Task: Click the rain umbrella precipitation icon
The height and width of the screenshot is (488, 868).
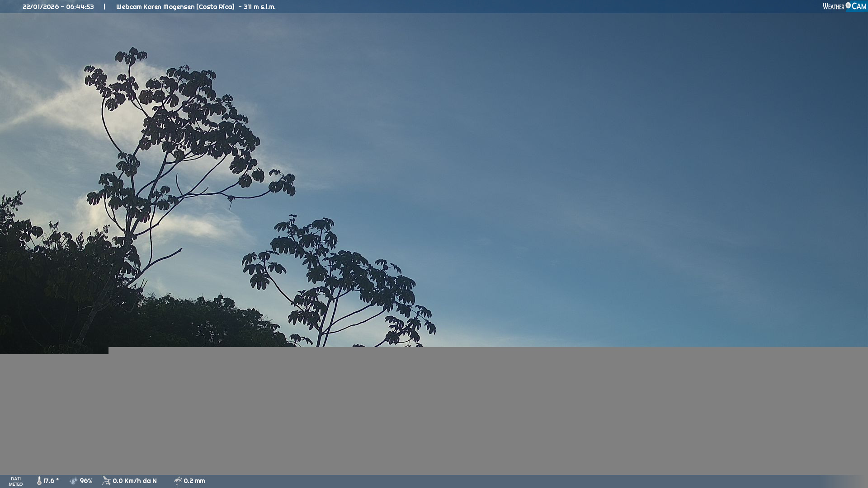Action: click(x=178, y=481)
